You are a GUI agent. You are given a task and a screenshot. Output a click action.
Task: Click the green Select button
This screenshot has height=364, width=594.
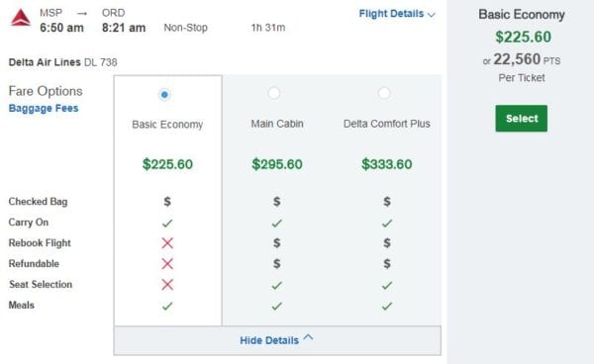(x=522, y=119)
